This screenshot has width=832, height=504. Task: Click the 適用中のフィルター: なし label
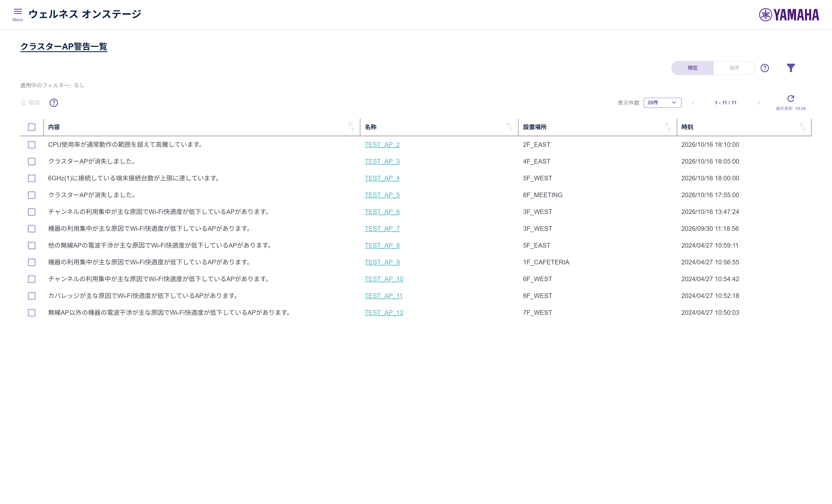[52, 85]
